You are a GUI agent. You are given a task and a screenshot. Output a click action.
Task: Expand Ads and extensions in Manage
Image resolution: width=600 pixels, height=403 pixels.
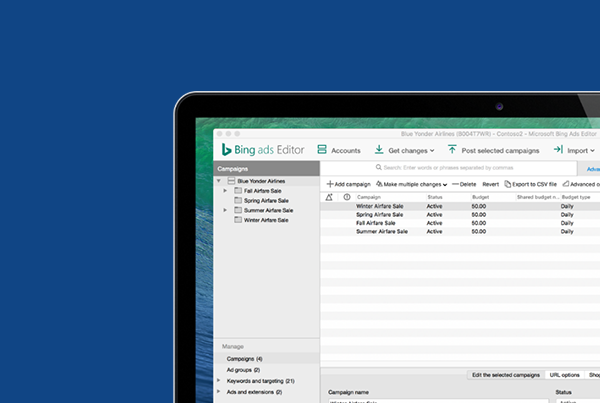tap(218, 392)
